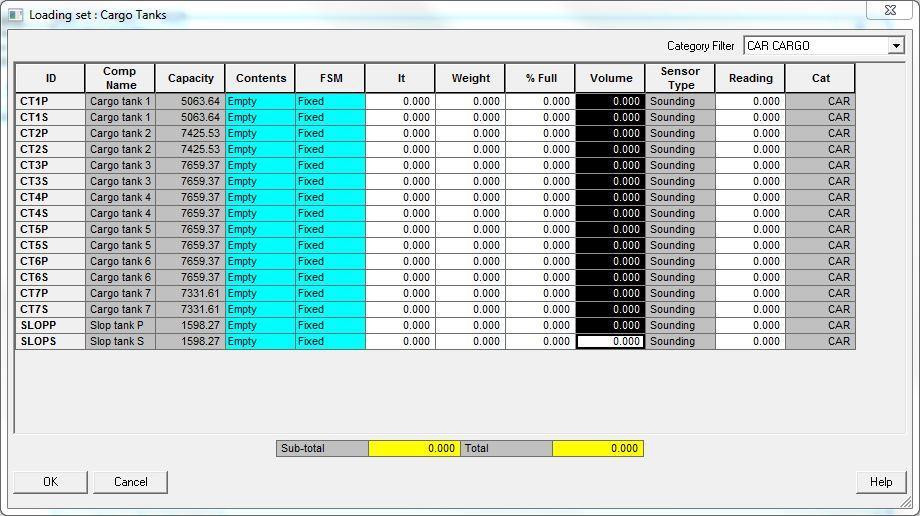Click the Sensor Type Sounding cell for SLOPP
The width and height of the screenshot is (920, 516).
[680, 325]
